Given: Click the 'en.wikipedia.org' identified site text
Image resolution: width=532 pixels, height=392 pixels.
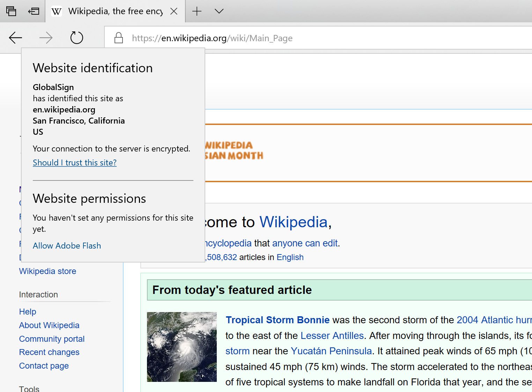Looking at the screenshot, I should tap(64, 110).
